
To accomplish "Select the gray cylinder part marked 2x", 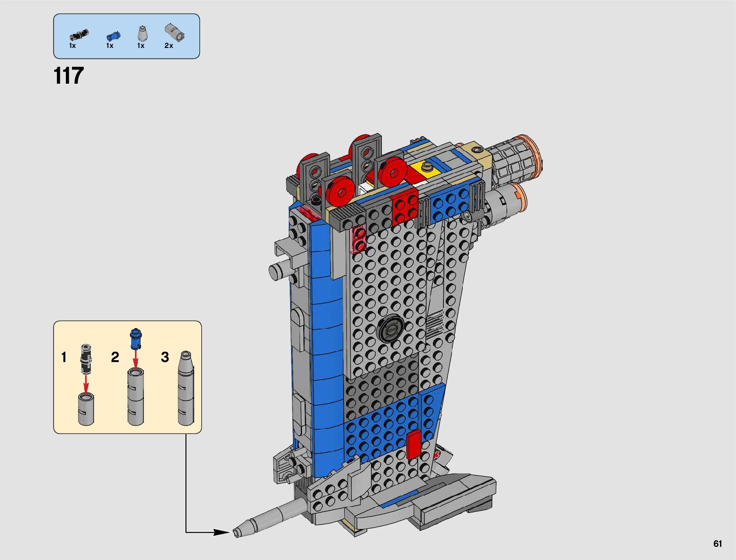I will click(x=174, y=32).
